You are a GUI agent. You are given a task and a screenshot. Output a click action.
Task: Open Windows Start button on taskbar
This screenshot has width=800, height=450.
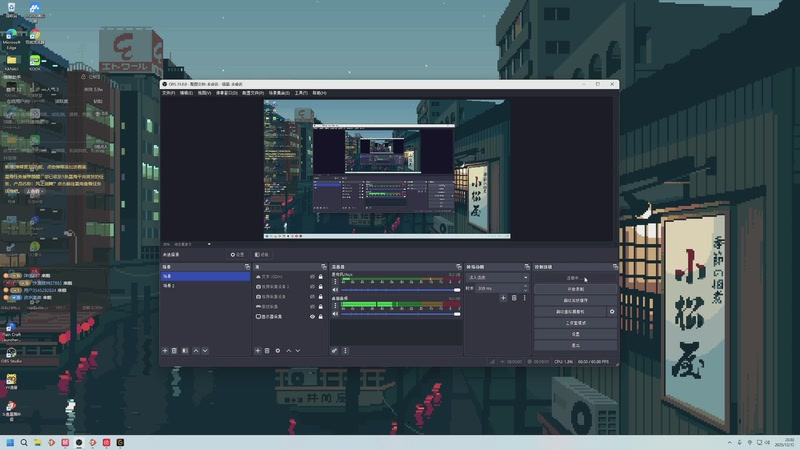(10, 442)
